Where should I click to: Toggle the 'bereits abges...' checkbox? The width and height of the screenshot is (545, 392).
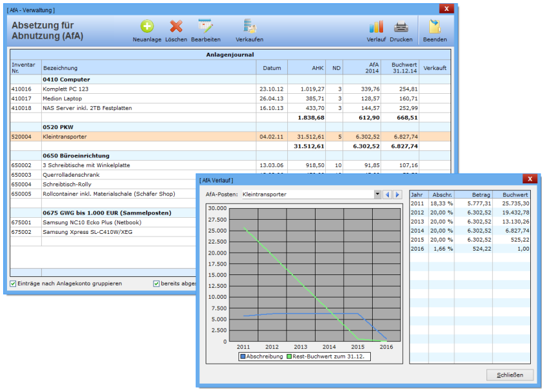coord(156,283)
